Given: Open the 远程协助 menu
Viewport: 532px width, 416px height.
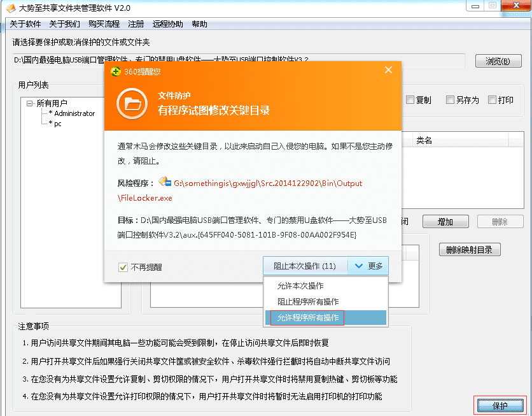Looking at the screenshot, I should point(167,24).
